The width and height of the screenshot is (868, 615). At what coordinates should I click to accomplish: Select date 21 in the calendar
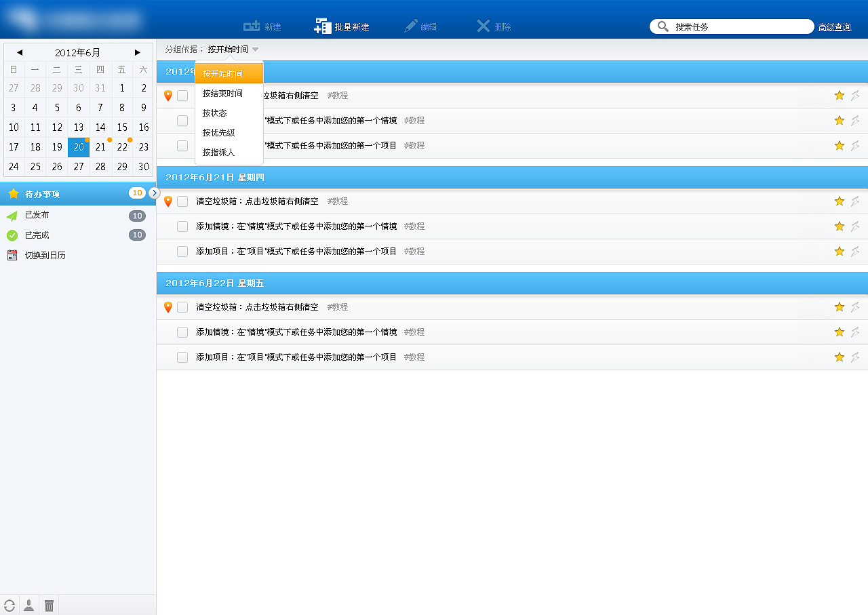pos(100,146)
